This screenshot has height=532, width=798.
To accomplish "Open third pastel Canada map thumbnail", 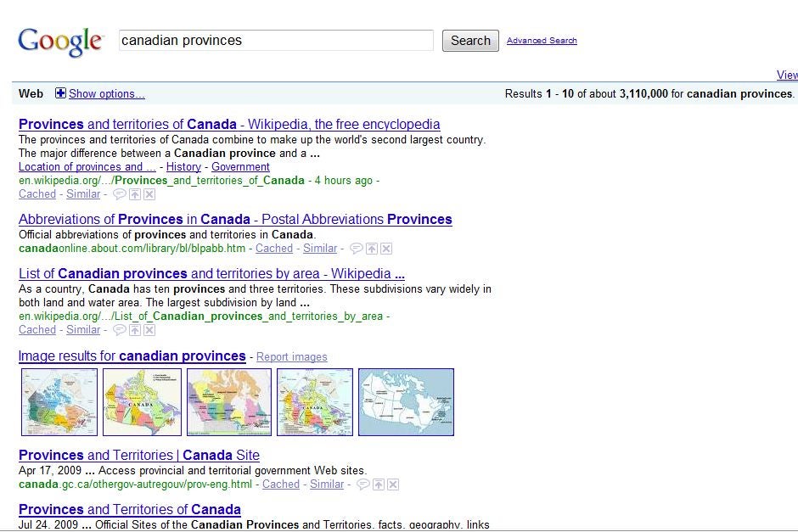I will [229, 402].
